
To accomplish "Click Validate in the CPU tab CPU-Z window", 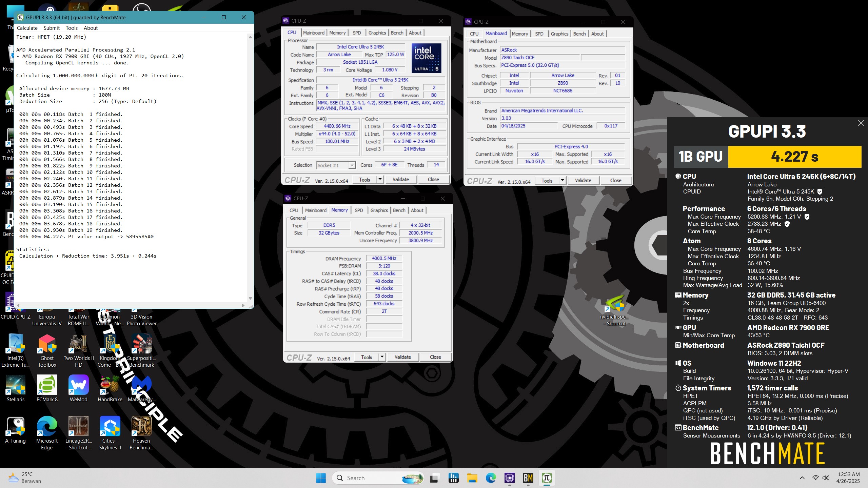I will pos(401,180).
